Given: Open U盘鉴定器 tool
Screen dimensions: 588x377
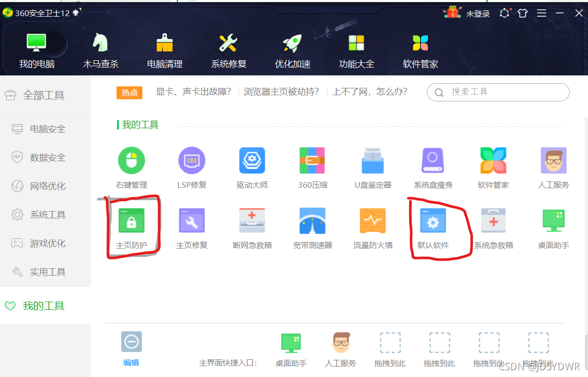Looking at the screenshot, I should tap(373, 167).
